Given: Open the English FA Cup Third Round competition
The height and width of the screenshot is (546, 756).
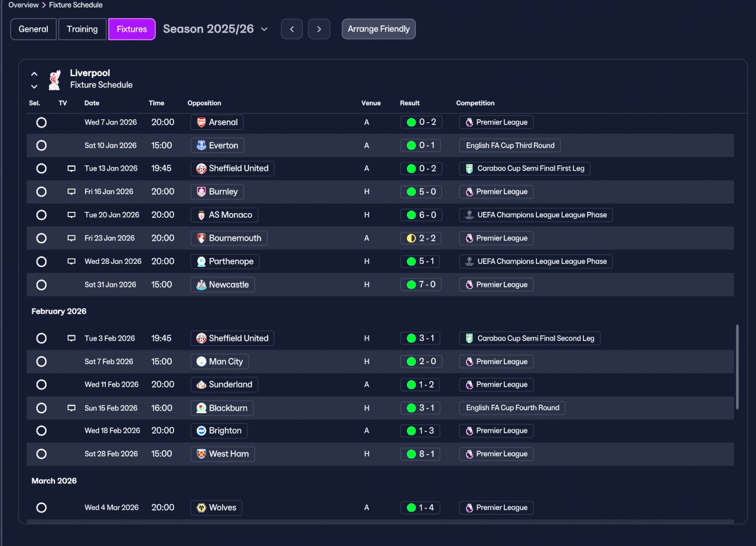Looking at the screenshot, I should click(x=510, y=145).
